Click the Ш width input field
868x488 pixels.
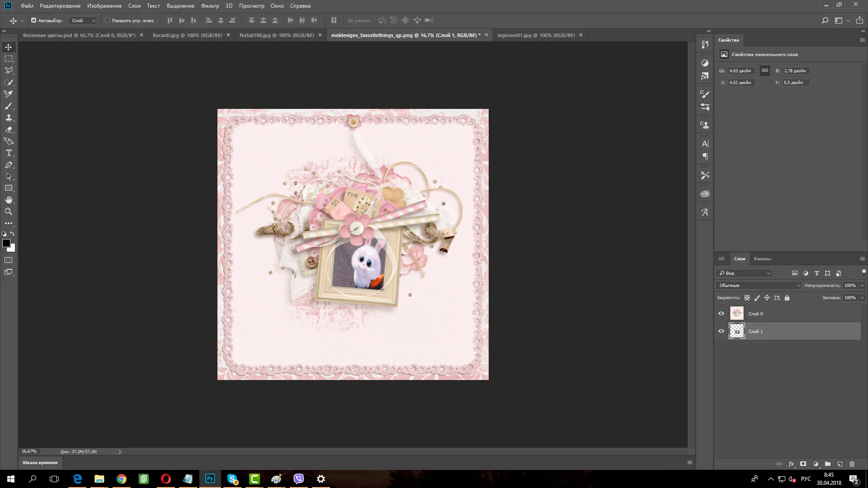[x=741, y=71]
